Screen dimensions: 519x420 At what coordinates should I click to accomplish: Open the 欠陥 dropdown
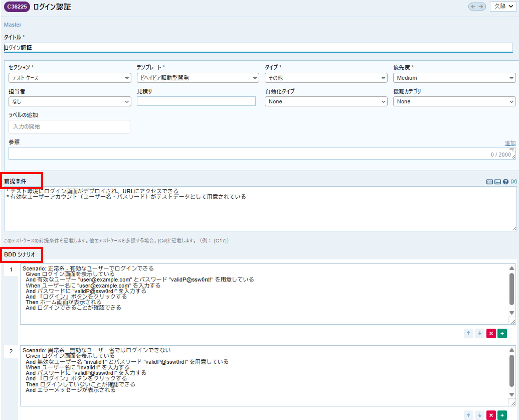(x=503, y=7)
